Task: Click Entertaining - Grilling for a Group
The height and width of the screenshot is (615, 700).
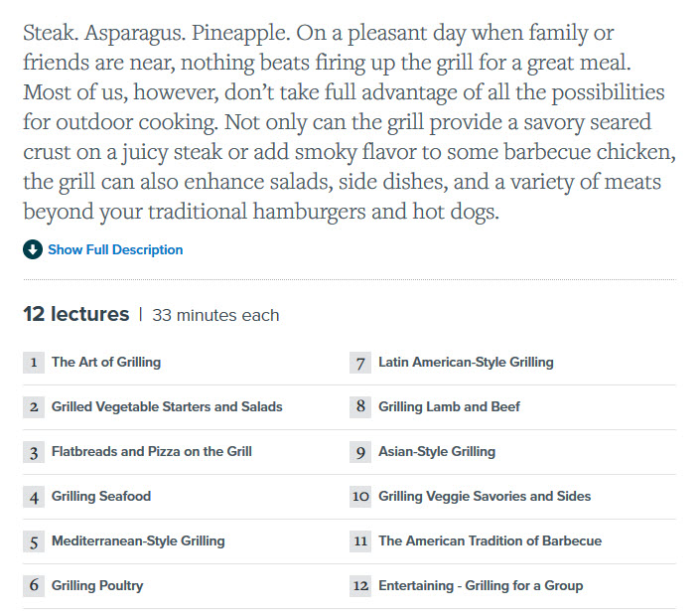Action: tap(481, 585)
